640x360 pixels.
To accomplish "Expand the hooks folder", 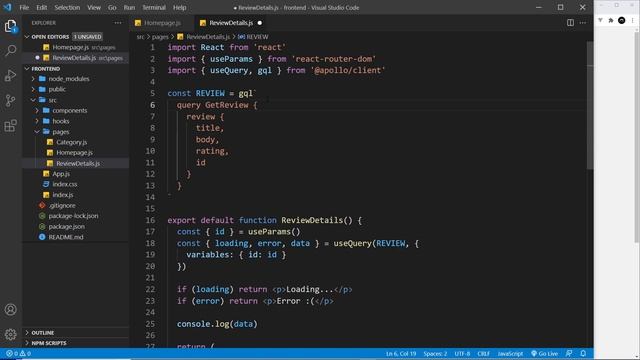I will click(x=76, y=121).
